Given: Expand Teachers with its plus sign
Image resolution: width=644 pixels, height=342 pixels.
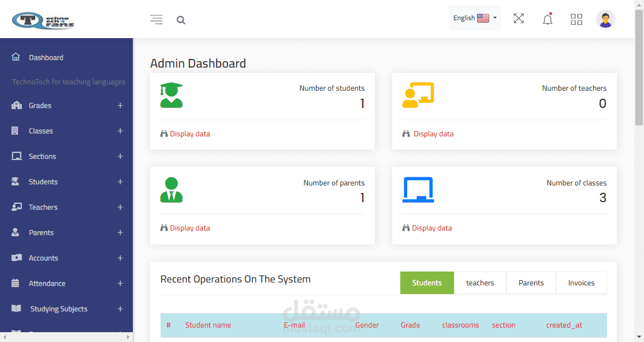Looking at the screenshot, I should [120, 207].
